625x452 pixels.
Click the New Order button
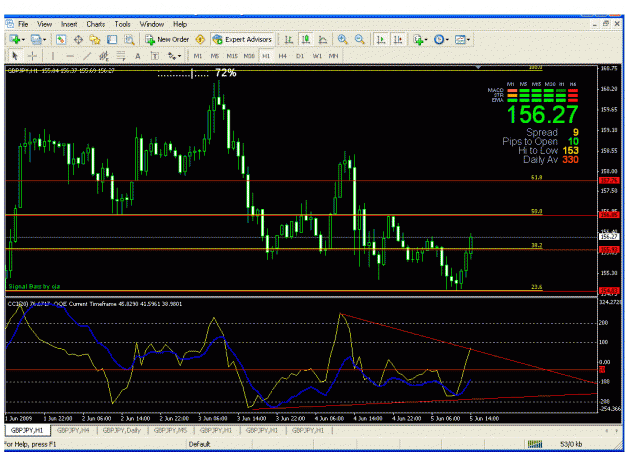(167, 39)
